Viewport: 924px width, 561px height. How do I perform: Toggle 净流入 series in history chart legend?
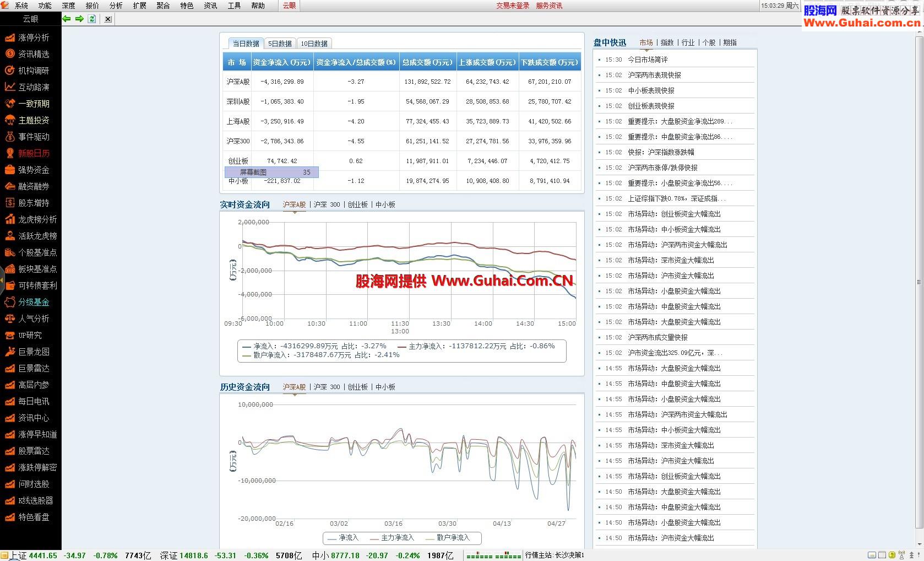click(x=343, y=538)
